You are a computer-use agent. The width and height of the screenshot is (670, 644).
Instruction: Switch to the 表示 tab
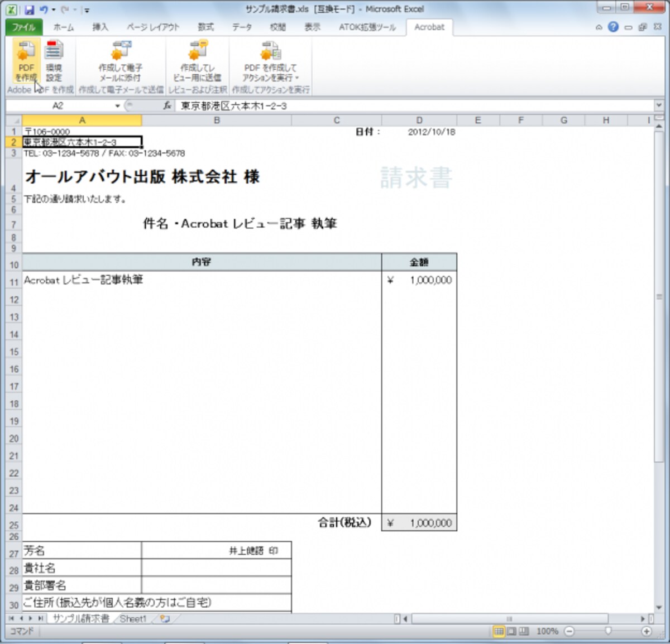(x=312, y=27)
